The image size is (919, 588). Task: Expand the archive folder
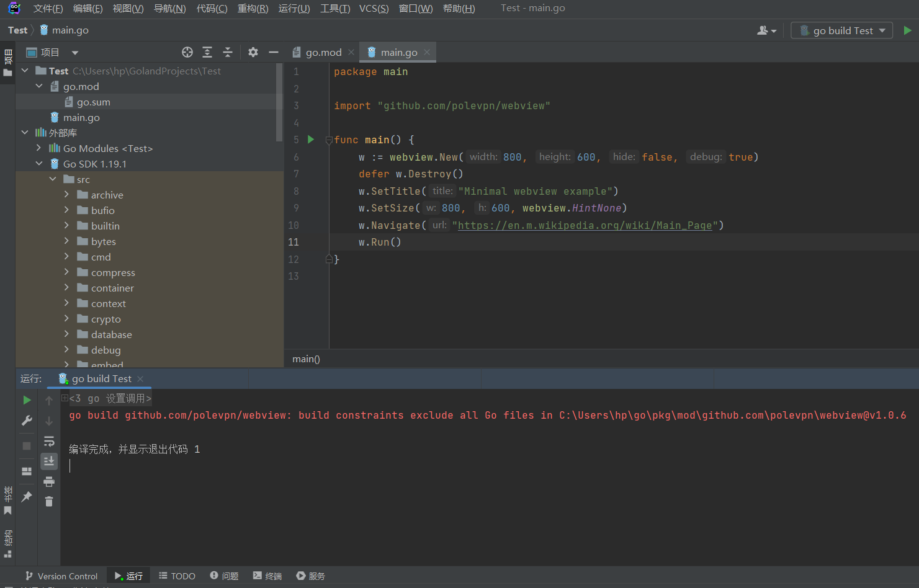(x=66, y=194)
